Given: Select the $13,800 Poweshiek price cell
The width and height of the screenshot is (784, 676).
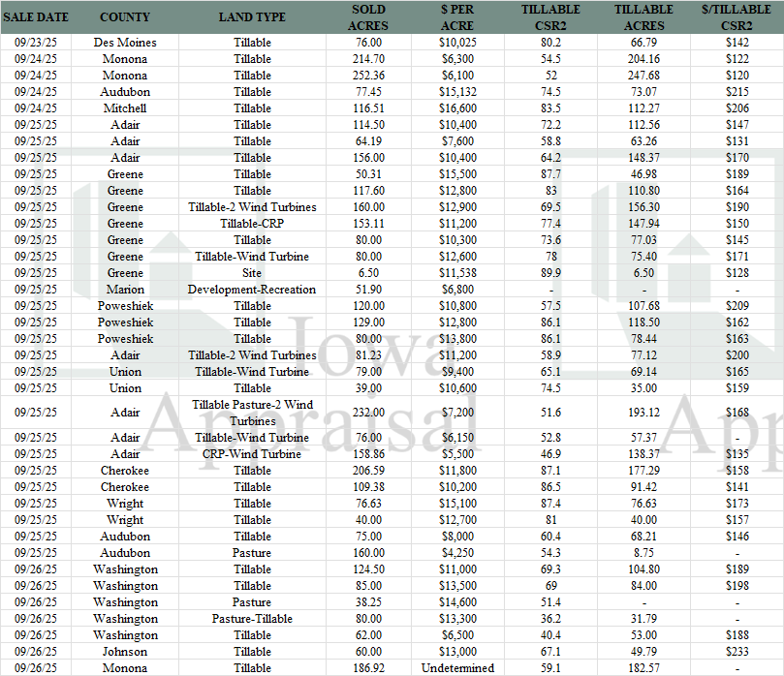Looking at the screenshot, I should (x=457, y=339).
